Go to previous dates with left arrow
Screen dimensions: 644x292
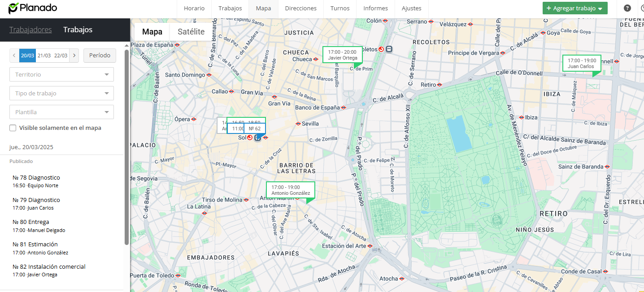[14, 56]
